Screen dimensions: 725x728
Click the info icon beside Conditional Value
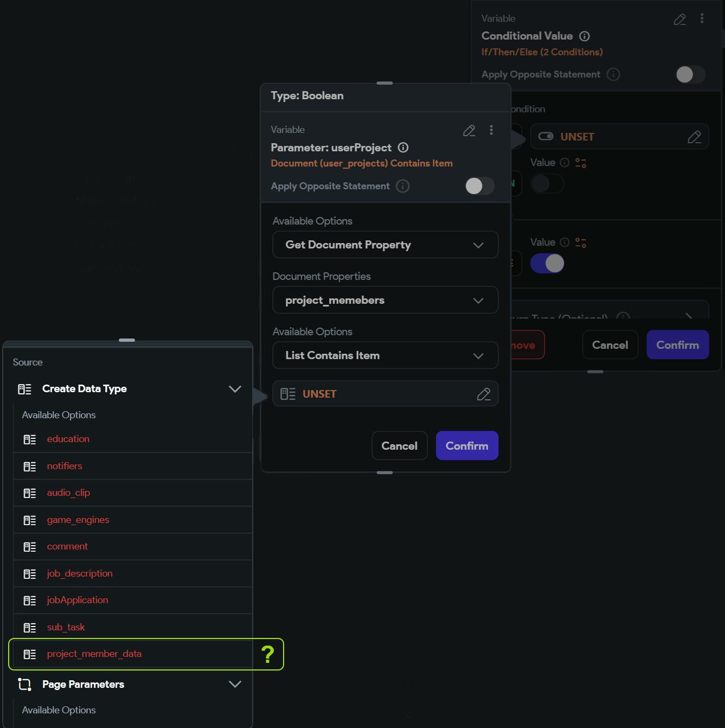pyautogui.click(x=585, y=36)
